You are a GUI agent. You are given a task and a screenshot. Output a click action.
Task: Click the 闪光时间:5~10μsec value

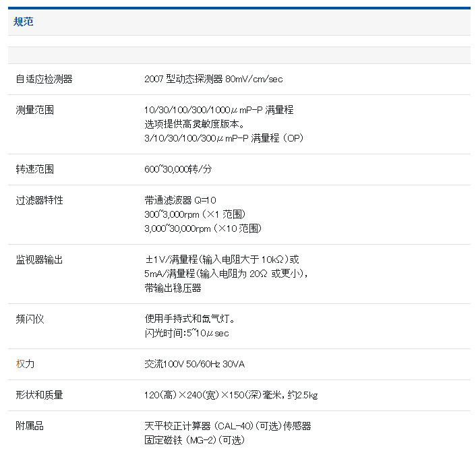(x=187, y=333)
